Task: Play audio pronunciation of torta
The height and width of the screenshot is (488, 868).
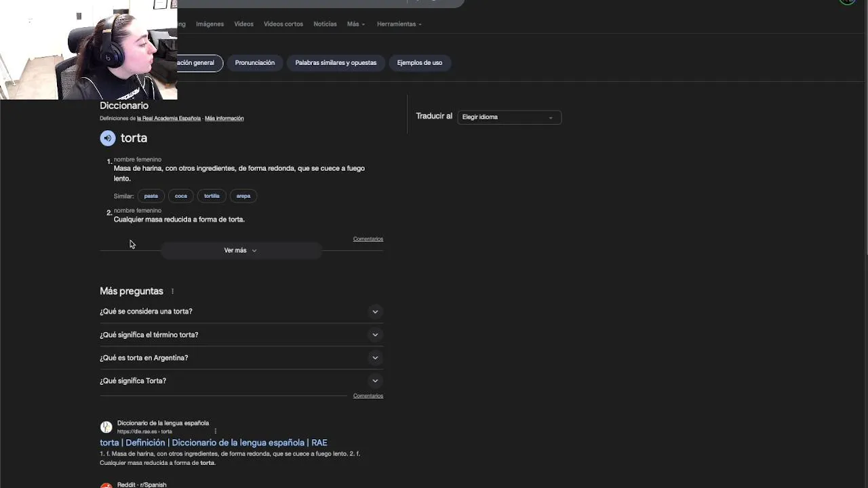Action: tap(108, 138)
